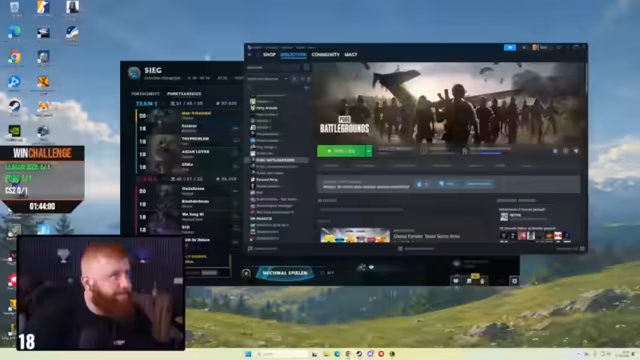The height and width of the screenshot is (360, 640).
Task: Select PUBG: BATTLEGROUNDS in the library list
Action: tap(277, 160)
